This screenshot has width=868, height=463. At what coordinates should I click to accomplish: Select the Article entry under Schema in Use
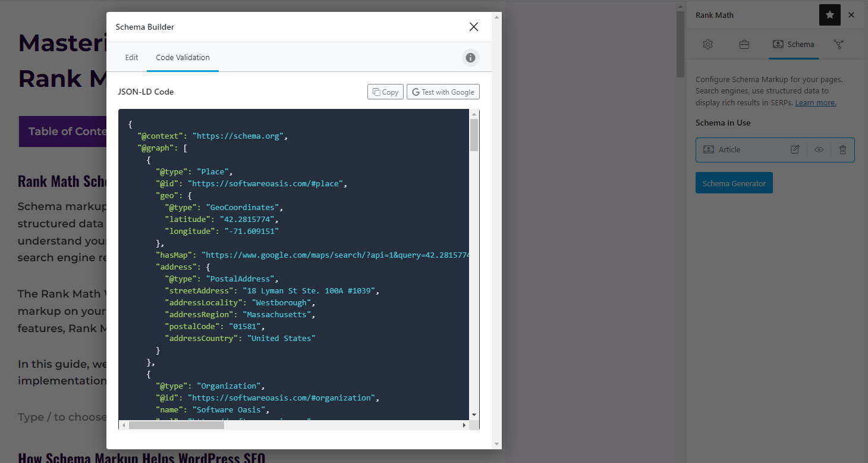pos(728,149)
